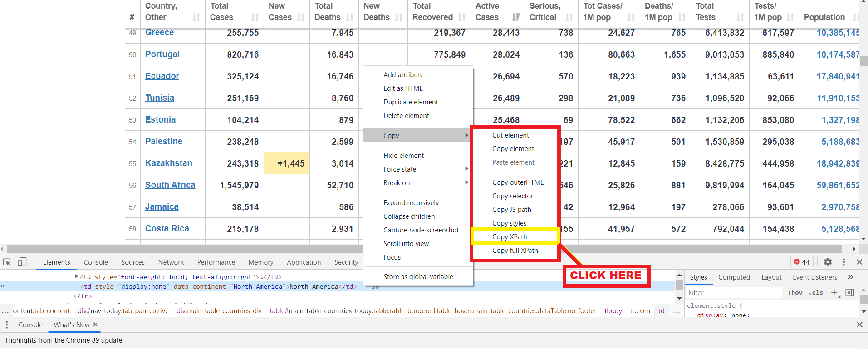The image size is (868, 349).
Task: Choose Store as global variable
Action: click(x=418, y=276)
